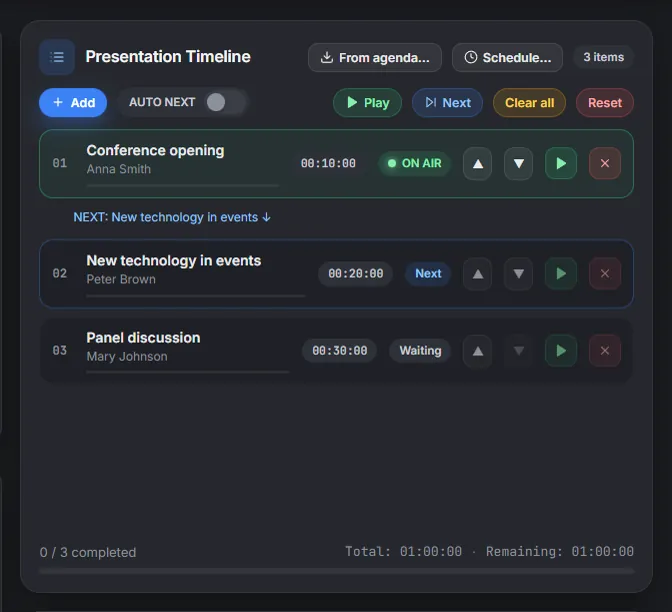Click the Next status badge for Peter Brown
The image size is (672, 612).
[428, 273]
